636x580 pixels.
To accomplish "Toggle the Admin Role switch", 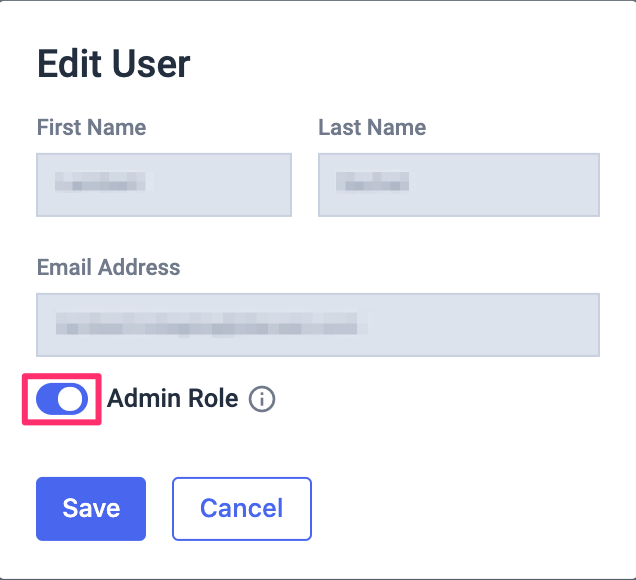I will pos(62,399).
